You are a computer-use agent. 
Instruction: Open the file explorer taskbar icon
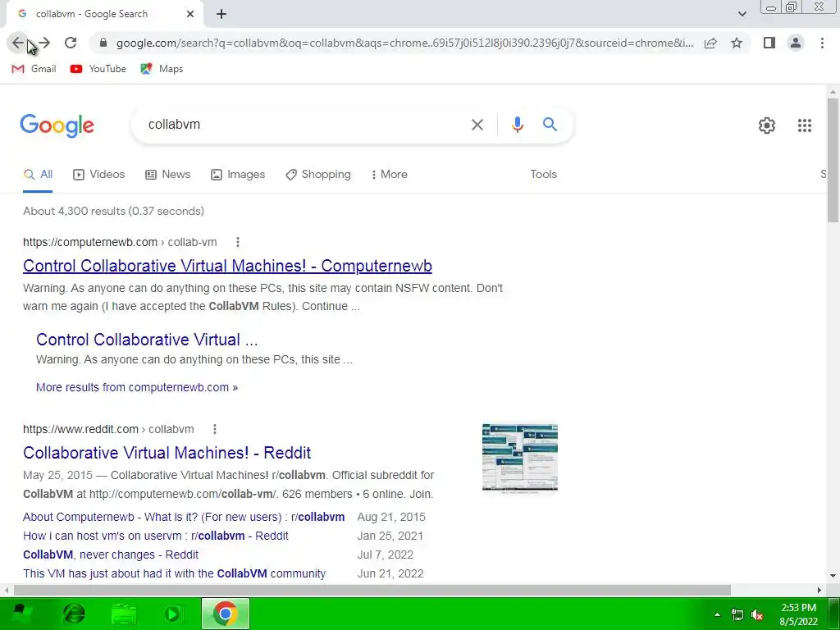(x=123, y=614)
